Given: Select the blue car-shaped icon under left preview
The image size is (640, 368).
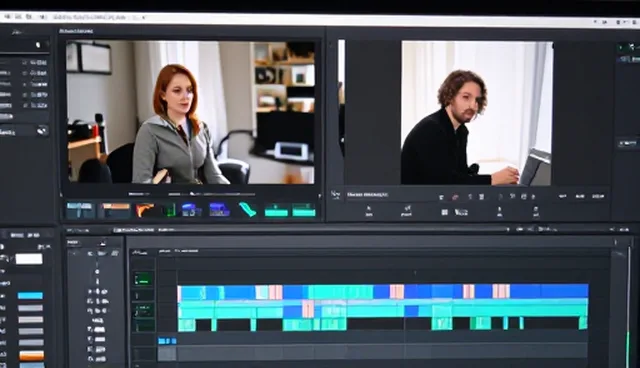Looking at the screenshot, I should (191, 210).
